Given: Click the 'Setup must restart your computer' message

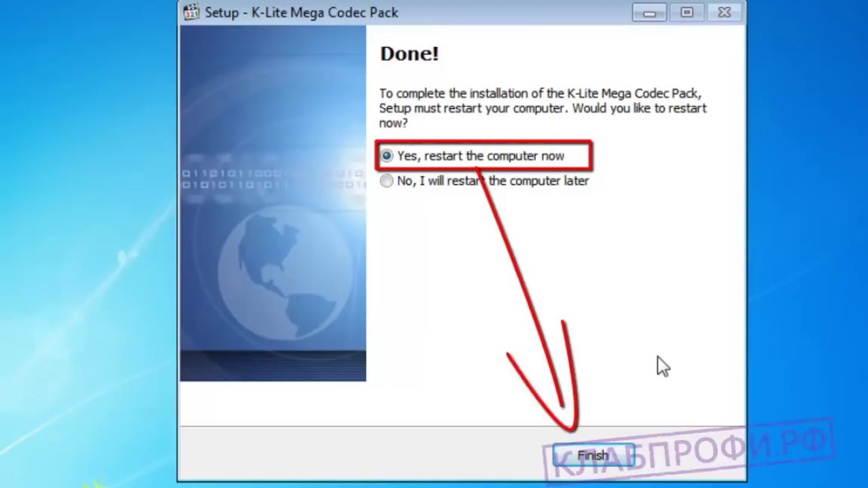Looking at the screenshot, I should click(x=542, y=108).
